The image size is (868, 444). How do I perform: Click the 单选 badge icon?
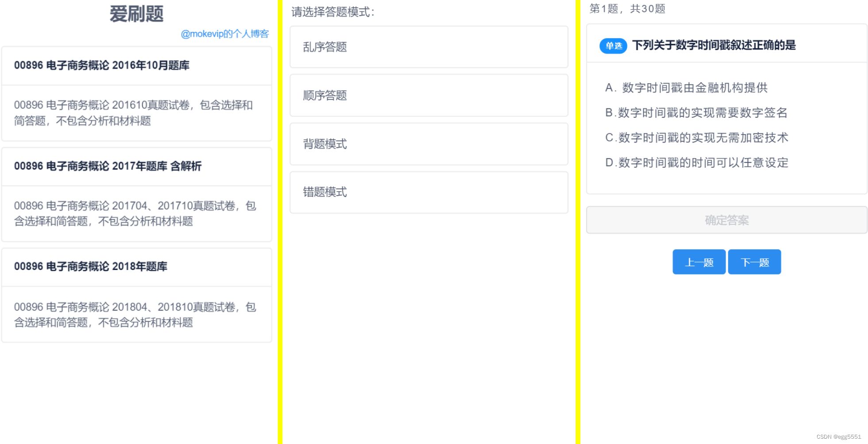(613, 46)
